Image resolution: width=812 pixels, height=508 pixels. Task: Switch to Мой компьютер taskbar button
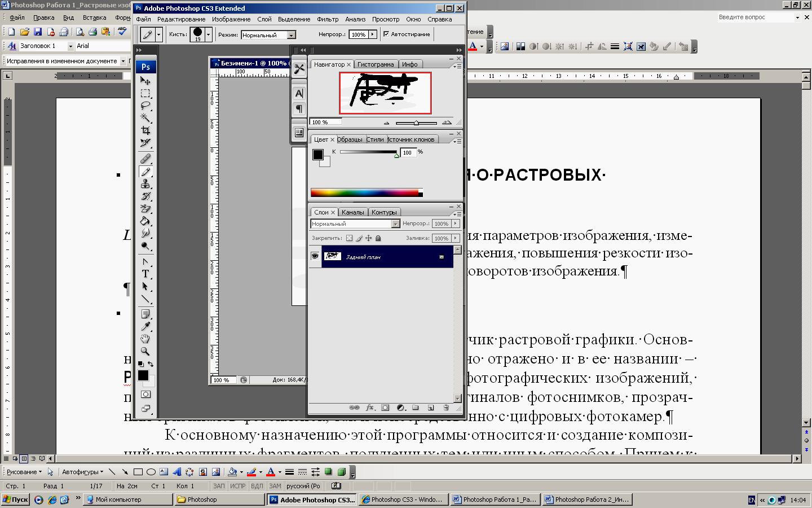pyautogui.click(x=128, y=500)
